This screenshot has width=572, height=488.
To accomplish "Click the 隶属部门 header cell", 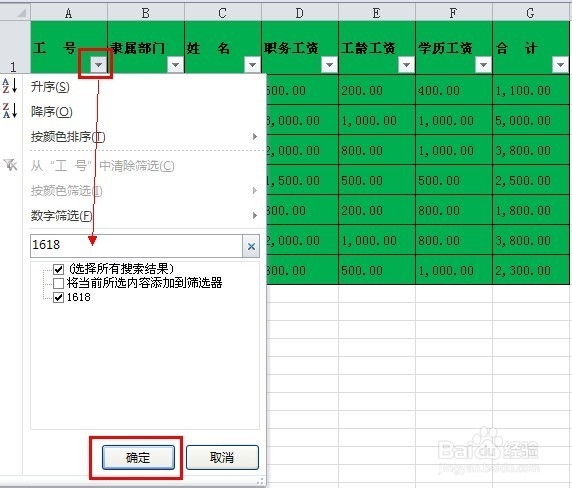I will (x=146, y=47).
